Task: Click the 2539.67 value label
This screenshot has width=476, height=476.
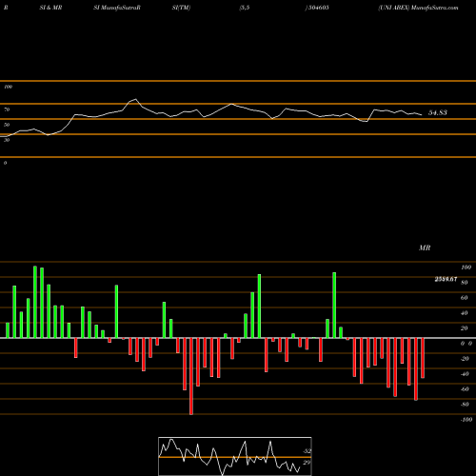Action: 446,279
